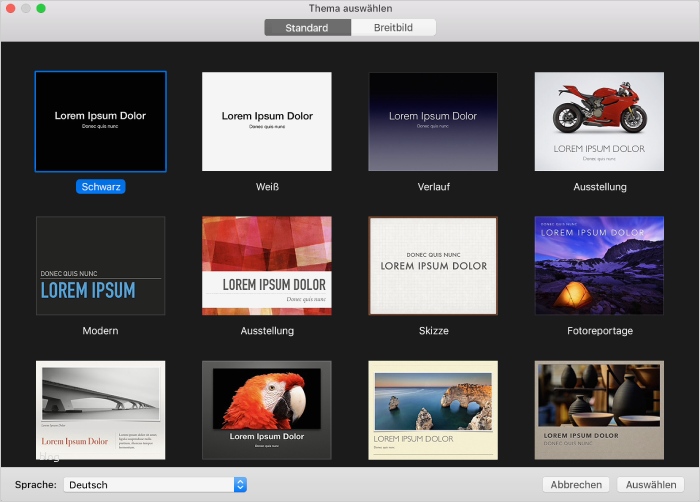Select the red motorcycle Ausstellung theme
Viewport: 700px width, 502px height.
pos(599,121)
